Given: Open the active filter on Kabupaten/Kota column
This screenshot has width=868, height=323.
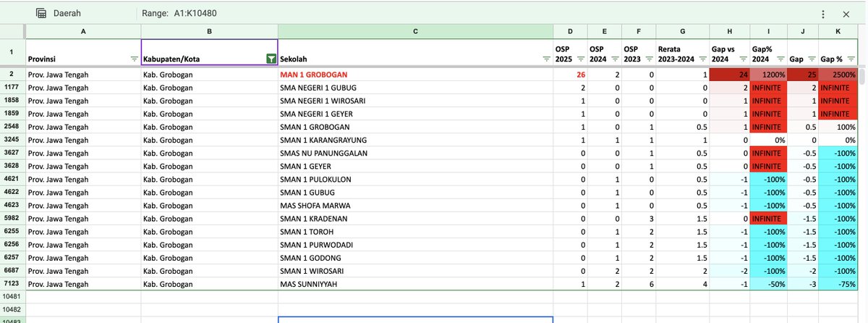Looking at the screenshot, I should pyautogui.click(x=271, y=59).
